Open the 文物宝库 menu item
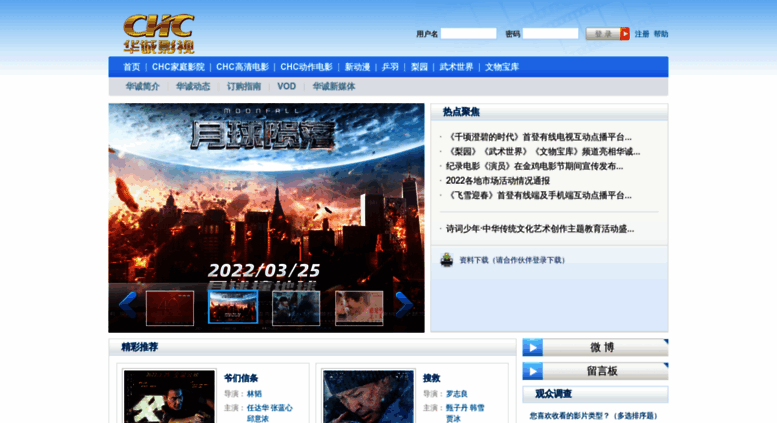This screenshot has width=777, height=423. pyautogui.click(x=502, y=67)
